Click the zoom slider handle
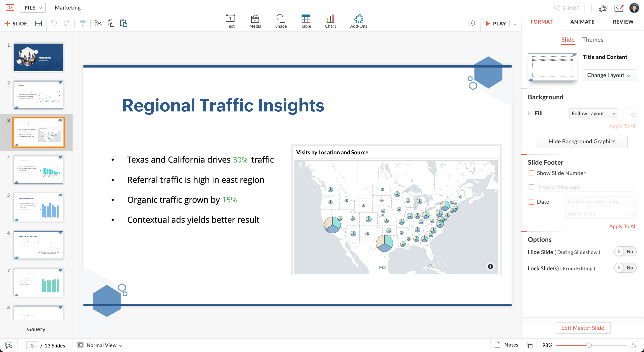Image resolution: width=644 pixels, height=352 pixels. (589, 345)
